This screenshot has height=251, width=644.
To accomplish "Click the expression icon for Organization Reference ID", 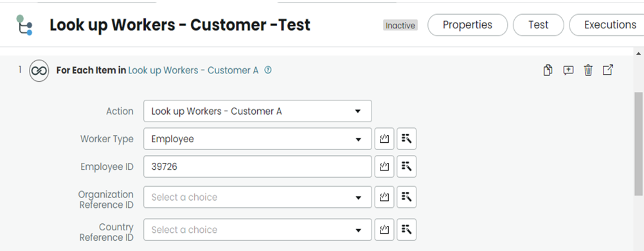I will coord(384,197).
